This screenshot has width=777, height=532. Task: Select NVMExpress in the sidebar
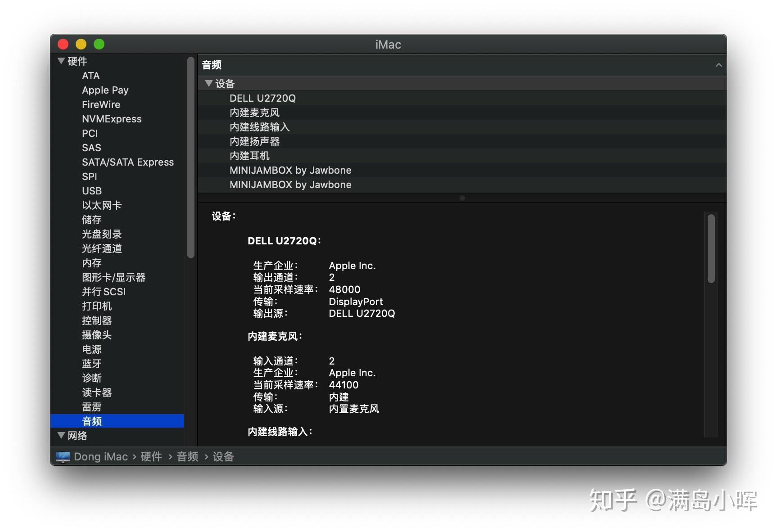[112, 119]
